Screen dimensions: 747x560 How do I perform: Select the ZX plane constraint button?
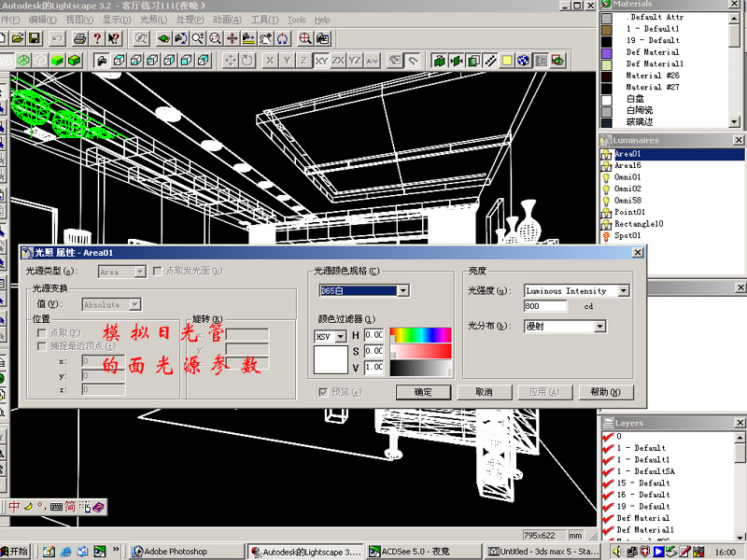pyautogui.click(x=338, y=61)
